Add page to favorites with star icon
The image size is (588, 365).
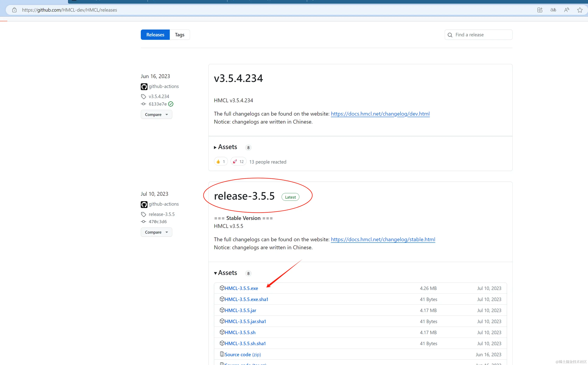(580, 10)
